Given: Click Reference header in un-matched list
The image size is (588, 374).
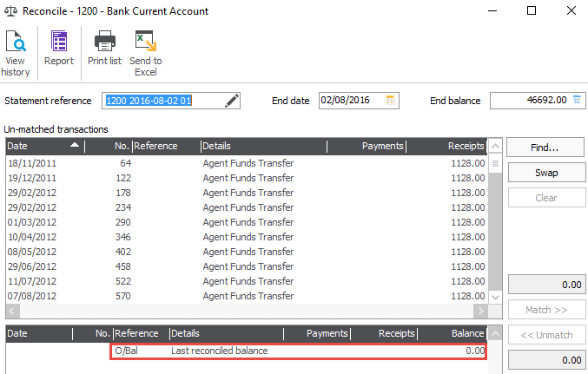Looking at the screenshot, I should pos(167,146).
